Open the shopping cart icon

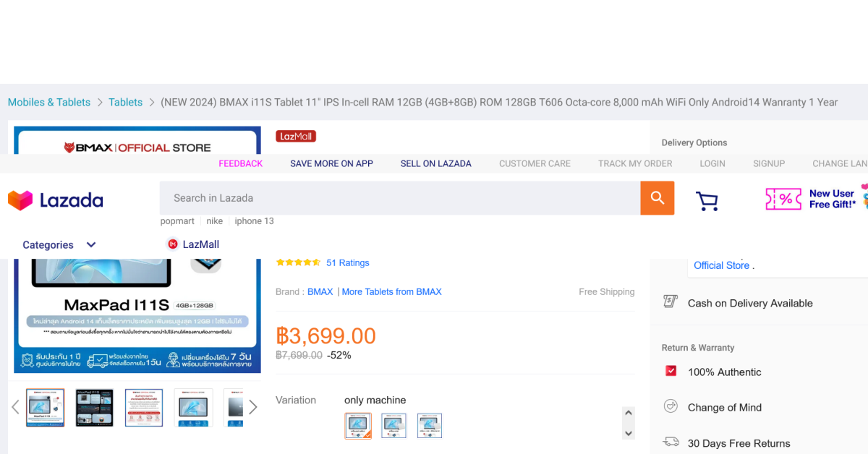[707, 200]
